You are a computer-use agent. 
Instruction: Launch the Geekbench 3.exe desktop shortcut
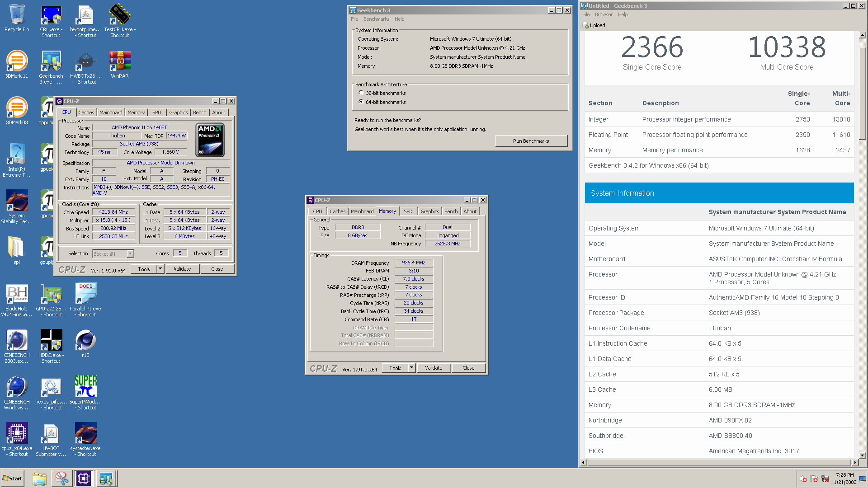pyautogui.click(x=51, y=67)
